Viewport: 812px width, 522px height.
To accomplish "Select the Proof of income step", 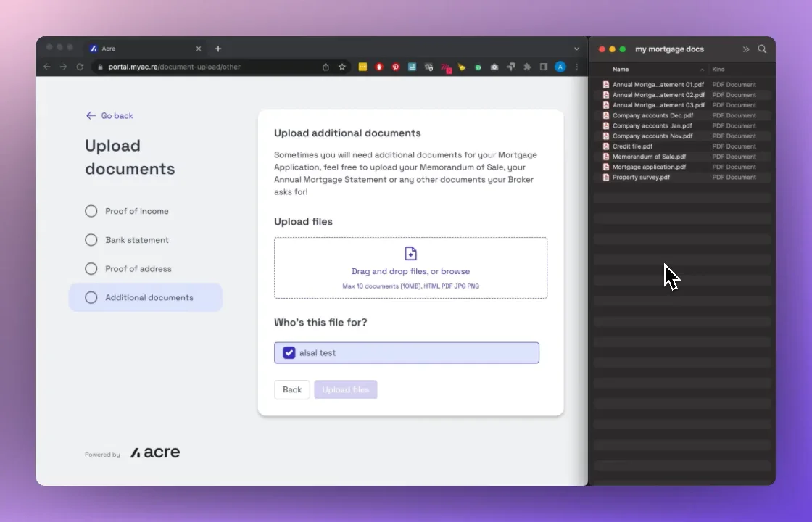I will pyautogui.click(x=127, y=211).
